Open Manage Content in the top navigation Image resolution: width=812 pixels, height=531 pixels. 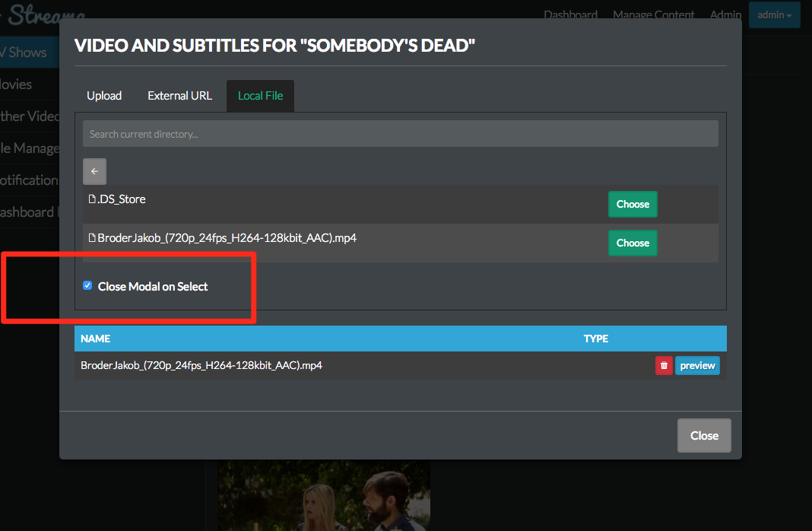pyautogui.click(x=653, y=14)
